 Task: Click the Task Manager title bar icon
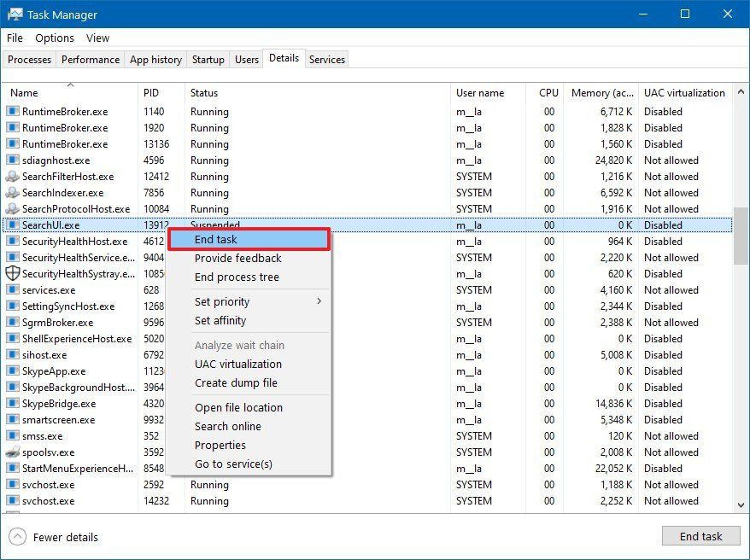point(15,14)
